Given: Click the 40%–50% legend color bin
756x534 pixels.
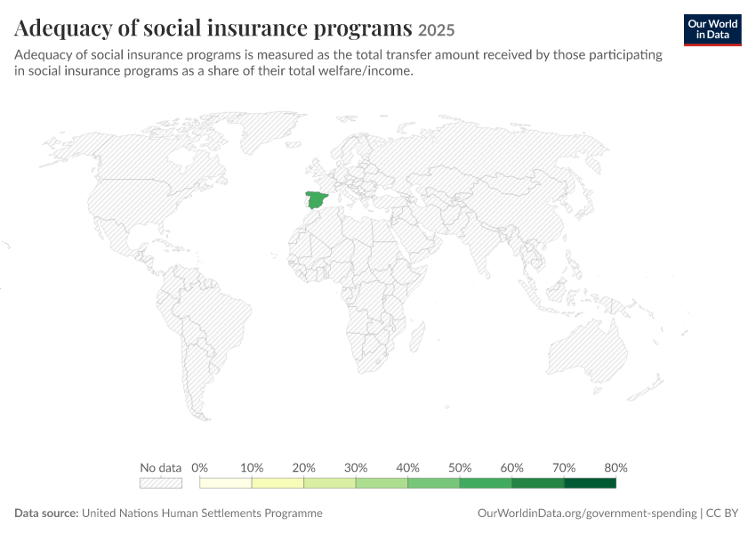Looking at the screenshot, I should pyautogui.click(x=434, y=483).
